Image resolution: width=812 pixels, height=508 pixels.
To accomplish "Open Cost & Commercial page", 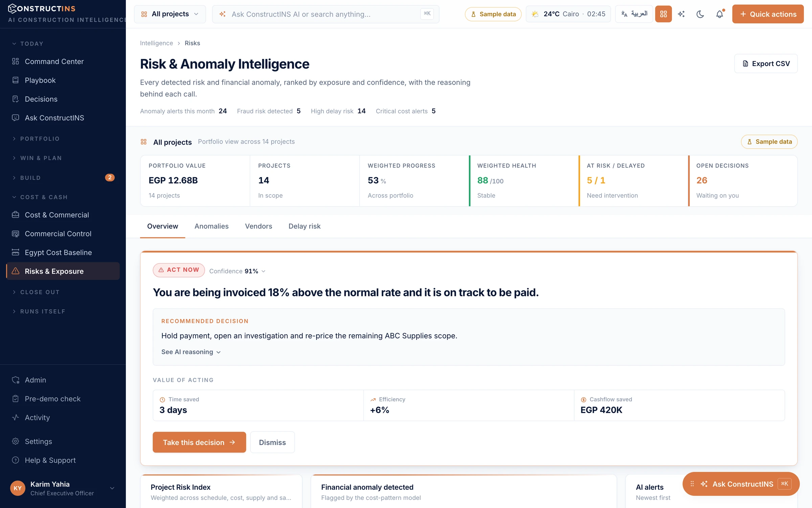I will pyautogui.click(x=63, y=215).
